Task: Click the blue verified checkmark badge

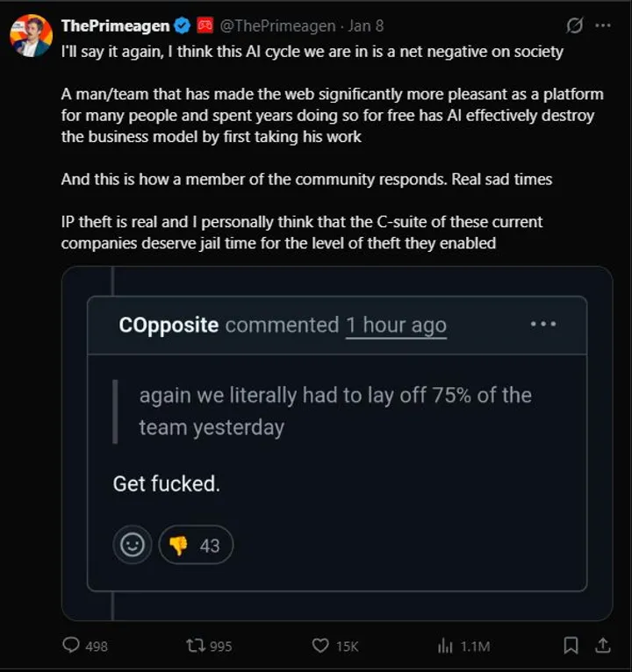Action: click(x=182, y=26)
